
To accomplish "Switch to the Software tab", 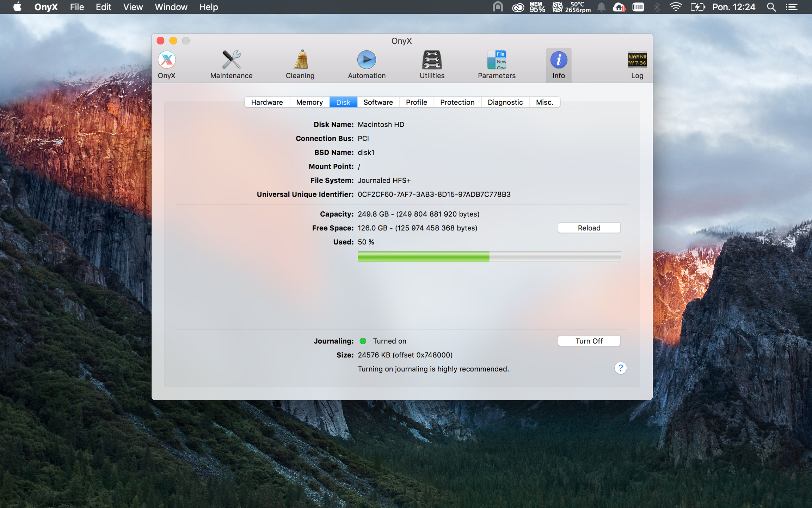I will coord(378,102).
